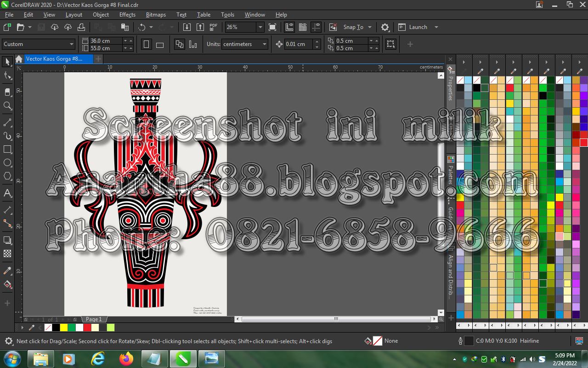Screen dimensions: 588x368
Task: Expand toolbox customization plus button
Action: point(7,303)
